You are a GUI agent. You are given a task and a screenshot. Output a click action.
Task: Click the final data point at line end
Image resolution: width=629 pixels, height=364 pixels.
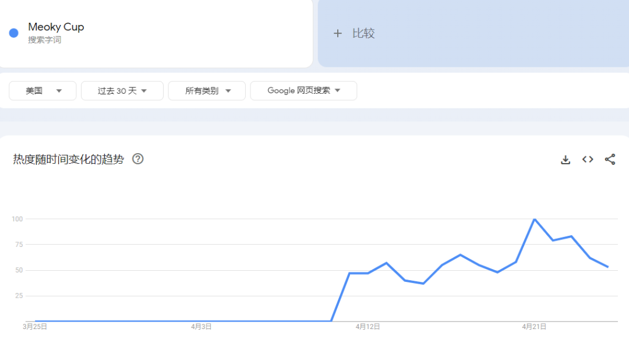point(607,267)
